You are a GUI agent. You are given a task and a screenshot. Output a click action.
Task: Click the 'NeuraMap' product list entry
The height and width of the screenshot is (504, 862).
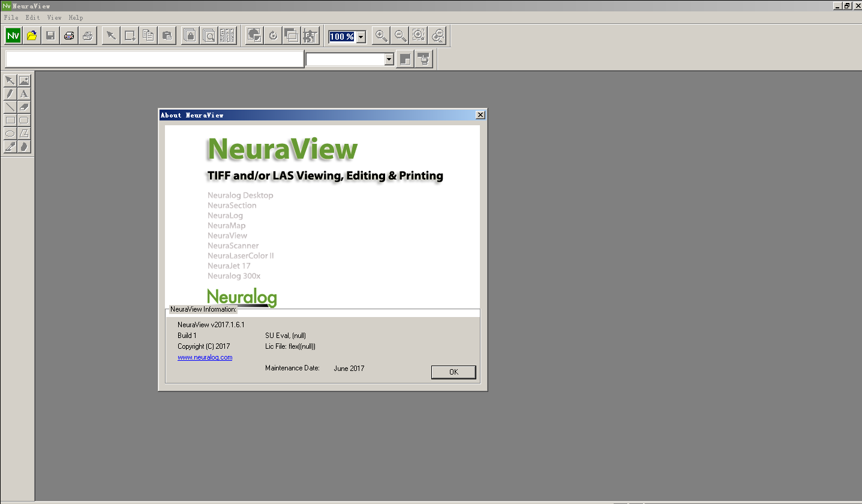pyautogui.click(x=227, y=226)
